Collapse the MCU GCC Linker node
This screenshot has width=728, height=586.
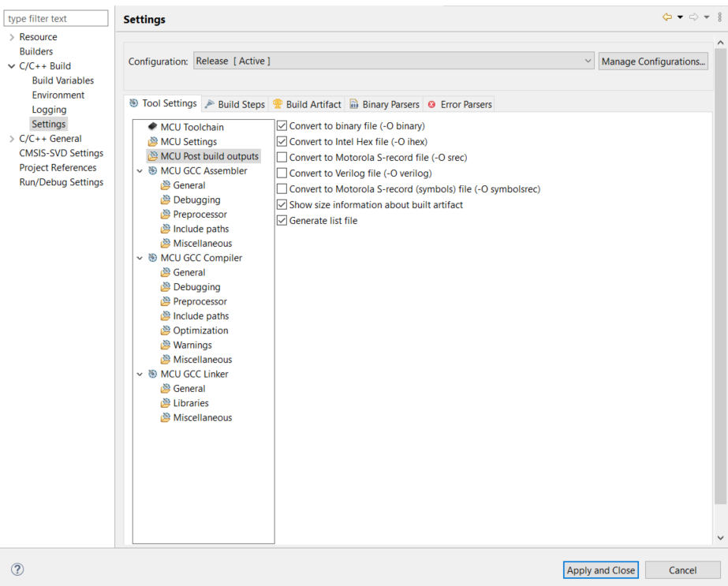coord(140,374)
